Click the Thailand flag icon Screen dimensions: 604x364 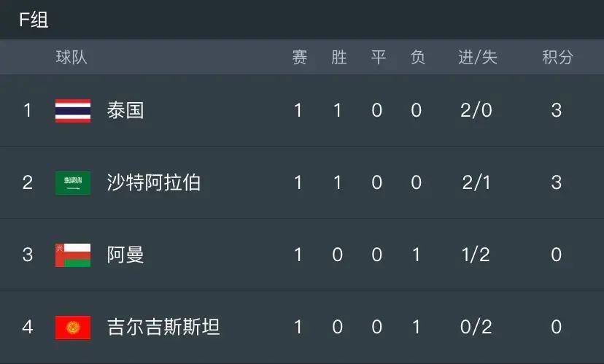click(x=73, y=111)
